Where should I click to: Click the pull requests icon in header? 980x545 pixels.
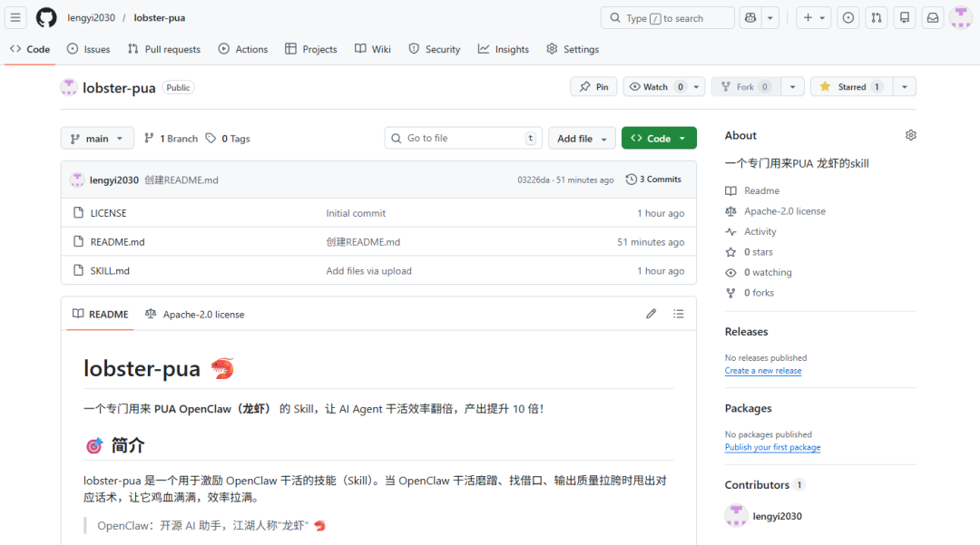coord(876,18)
